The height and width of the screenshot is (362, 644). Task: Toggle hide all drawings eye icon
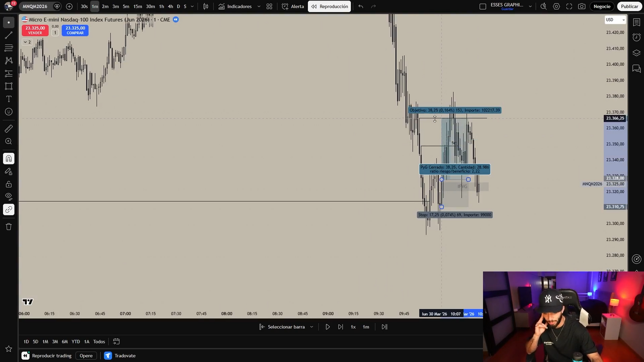tap(8, 196)
